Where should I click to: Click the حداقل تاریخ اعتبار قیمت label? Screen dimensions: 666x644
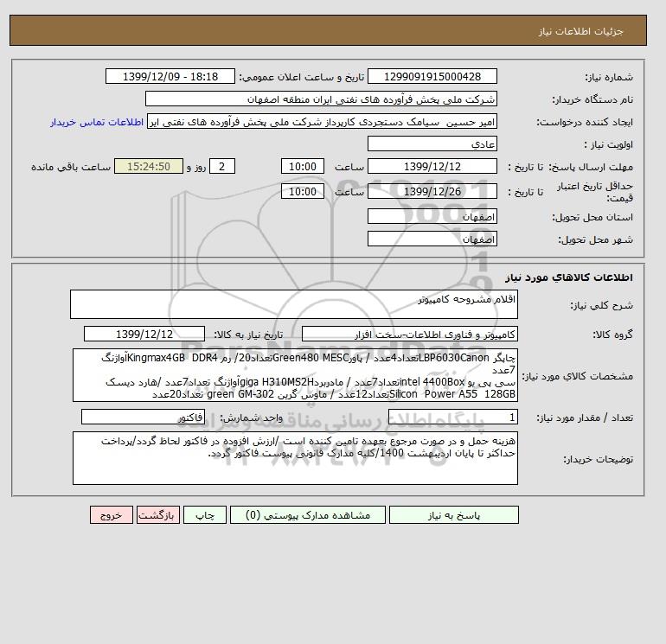(x=595, y=192)
